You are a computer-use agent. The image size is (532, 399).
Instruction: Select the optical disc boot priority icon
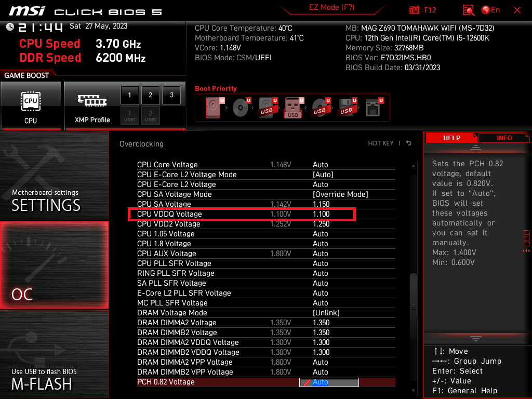point(241,108)
